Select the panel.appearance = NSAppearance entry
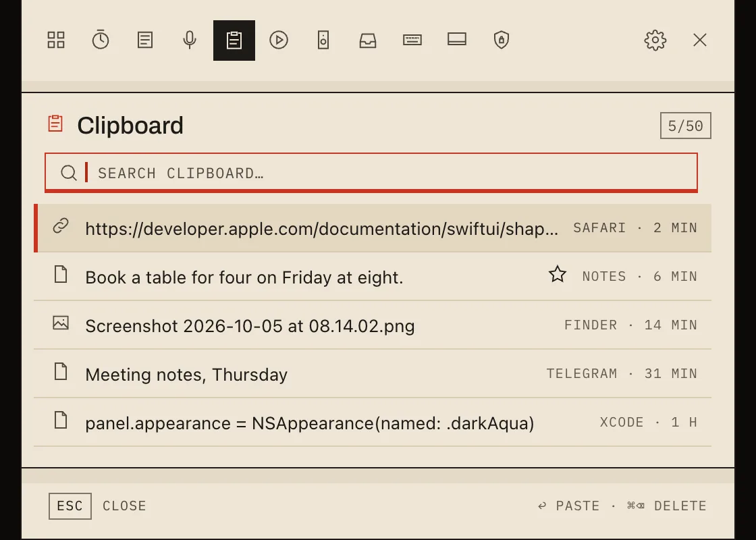The image size is (756, 540). (x=372, y=423)
